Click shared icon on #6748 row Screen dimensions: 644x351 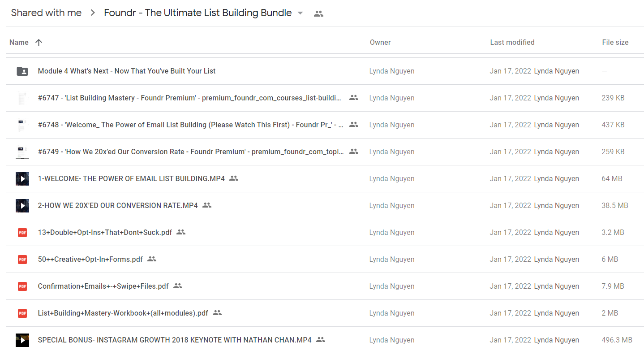coord(354,124)
